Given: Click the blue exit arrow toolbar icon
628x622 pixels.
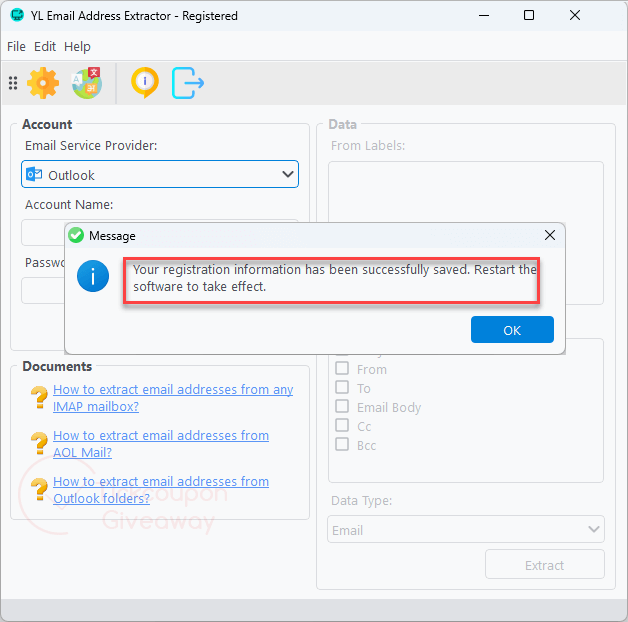Looking at the screenshot, I should click(x=188, y=83).
